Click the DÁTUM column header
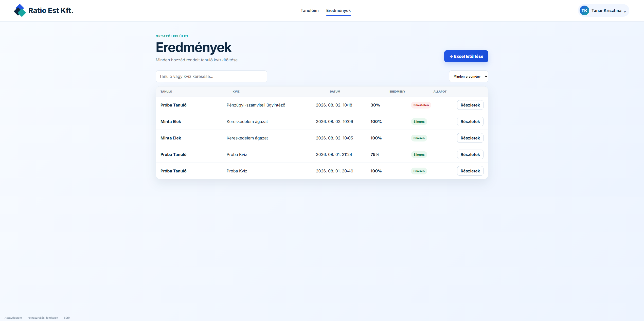 tap(335, 92)
